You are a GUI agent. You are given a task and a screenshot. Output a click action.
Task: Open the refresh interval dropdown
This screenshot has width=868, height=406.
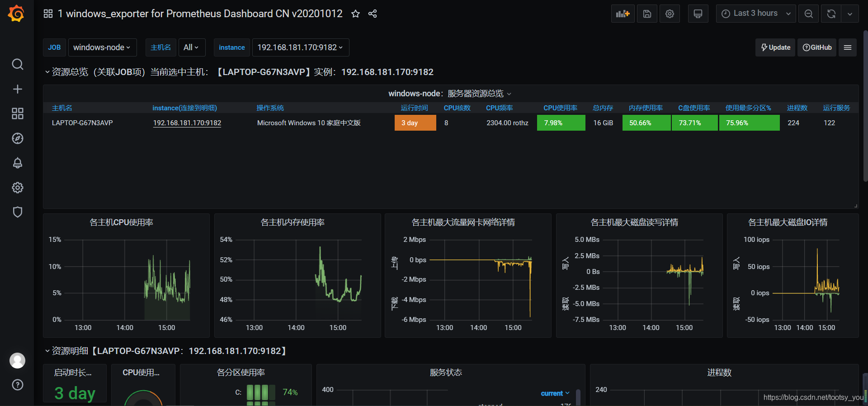(850, 14)
